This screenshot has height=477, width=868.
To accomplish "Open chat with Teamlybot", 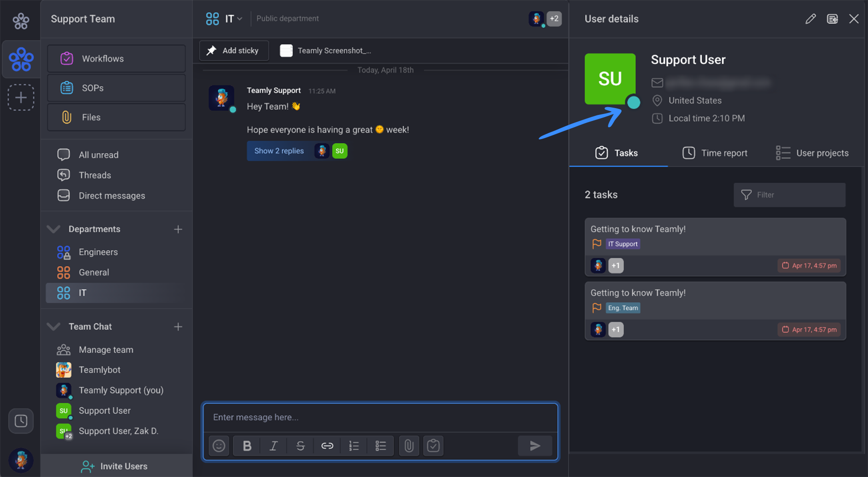I will pyautogui.click(x=99, y=370).
